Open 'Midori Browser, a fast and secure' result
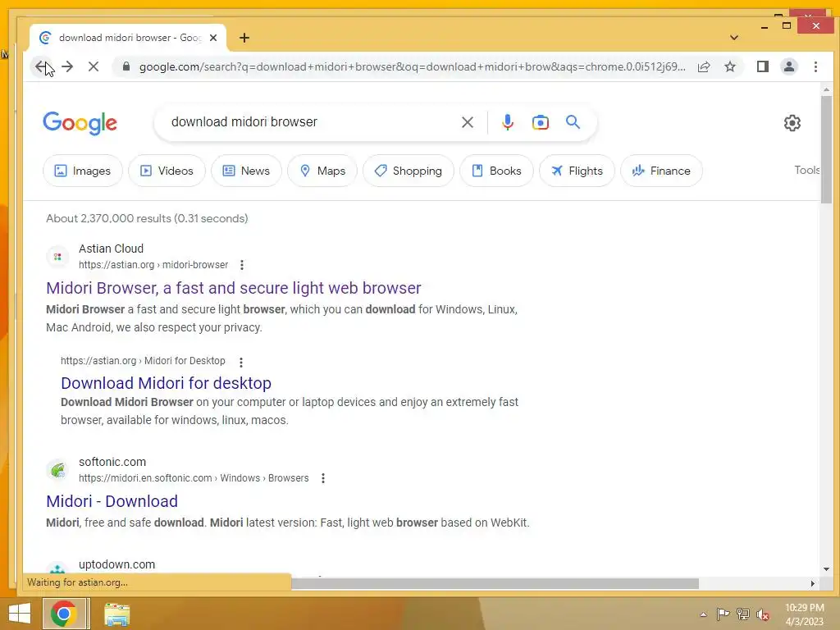 (234, 288)
